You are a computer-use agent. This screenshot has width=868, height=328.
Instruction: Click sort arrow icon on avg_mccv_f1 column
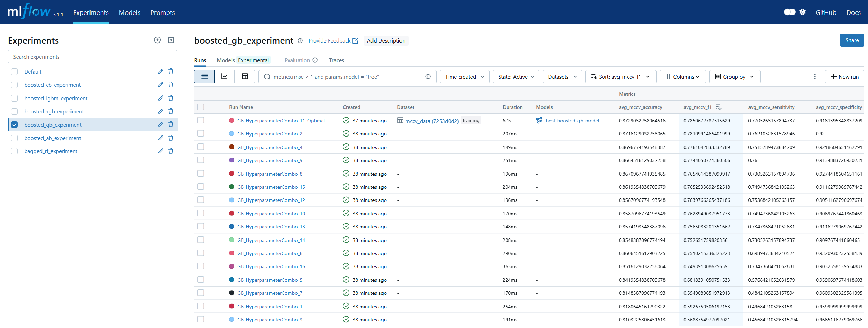718,107
